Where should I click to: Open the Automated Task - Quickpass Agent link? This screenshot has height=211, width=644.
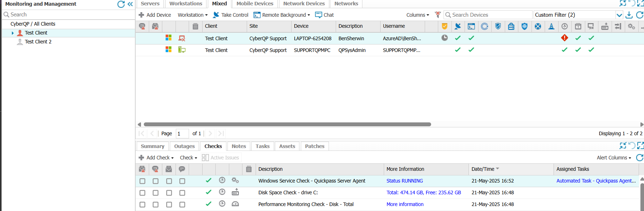tap(596, 181)
